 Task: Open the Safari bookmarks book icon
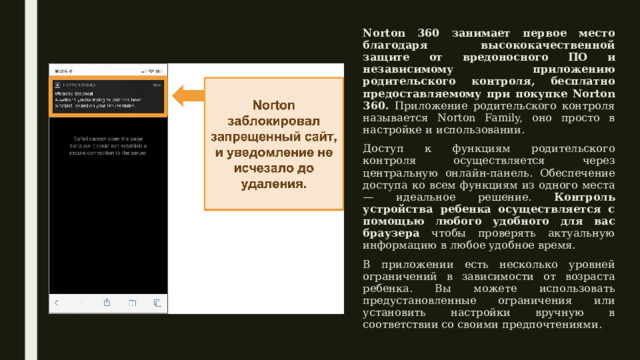132,303
